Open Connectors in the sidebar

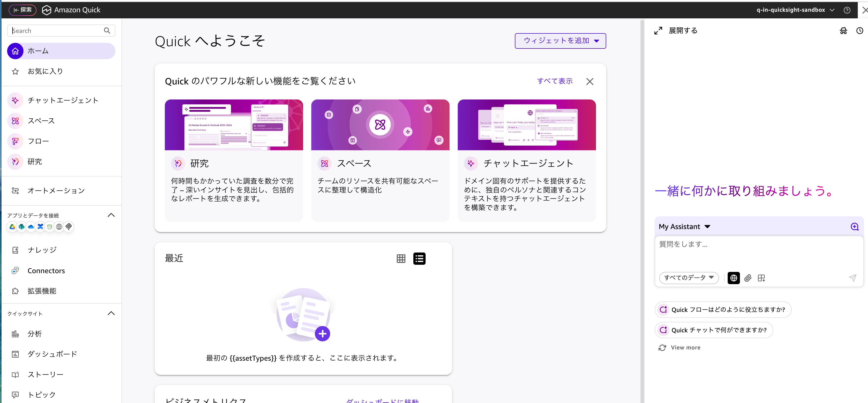(61, 271)
